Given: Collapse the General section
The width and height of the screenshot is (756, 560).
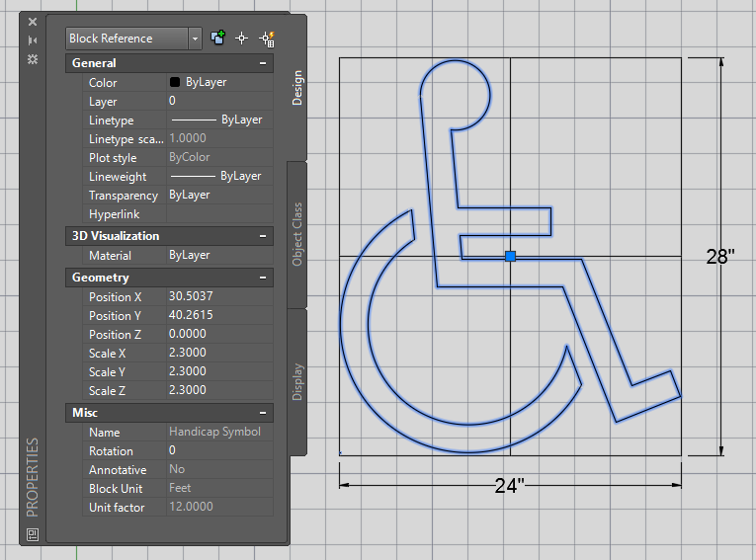Looking at the screenshot, I should [x=263, y=63].
